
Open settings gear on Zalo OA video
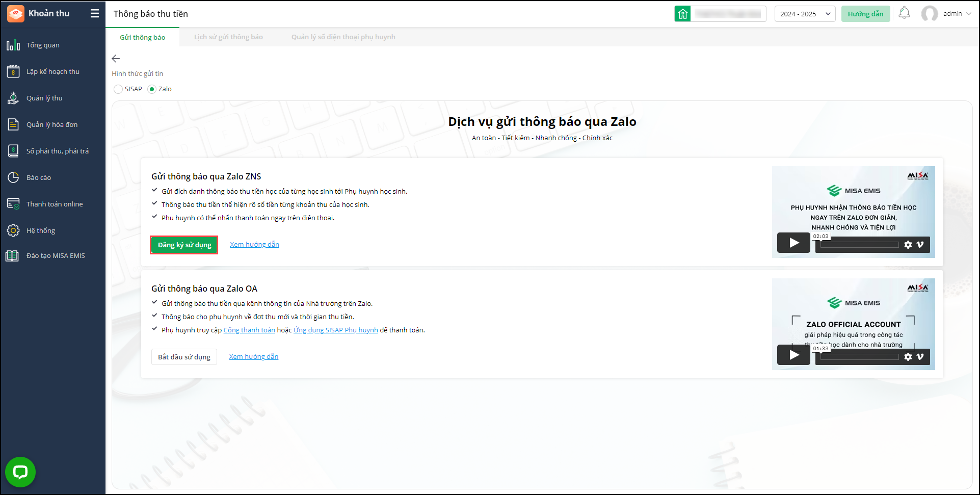908,357
